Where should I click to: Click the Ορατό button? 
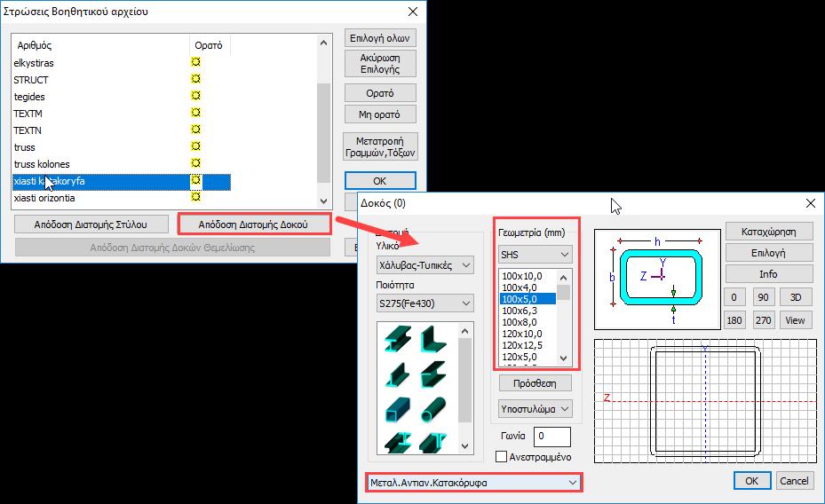(380, 93)
